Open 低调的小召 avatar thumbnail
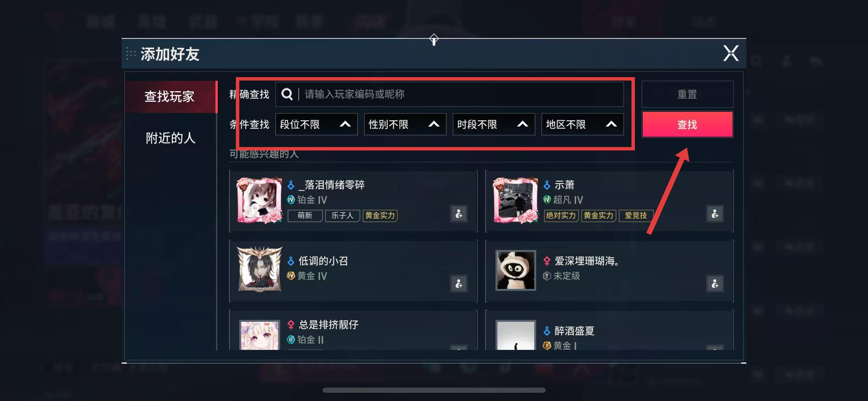The height and width of the screenshot is (401, 868). click(x=260, y=269)
